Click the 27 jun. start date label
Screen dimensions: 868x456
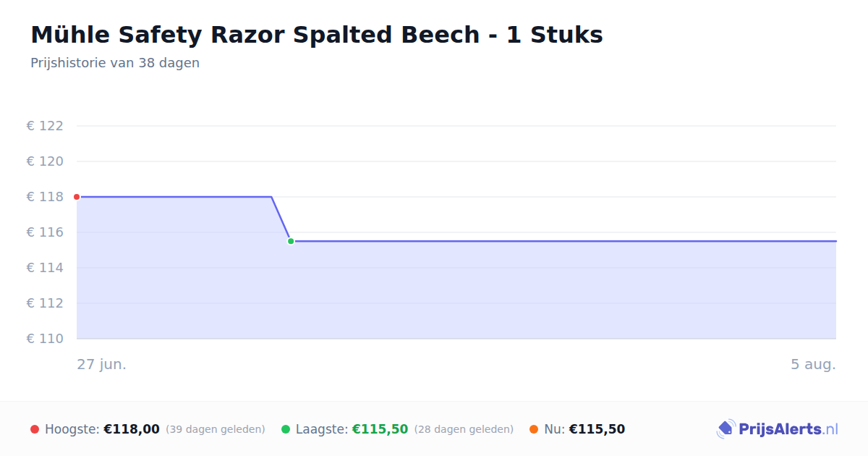click(102, 364)
